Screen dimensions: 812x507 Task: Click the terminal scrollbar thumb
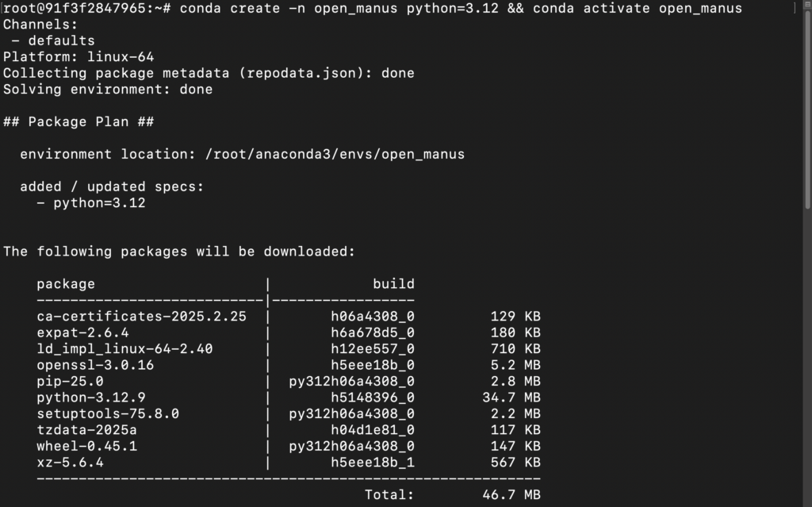[x=807, y=110]
